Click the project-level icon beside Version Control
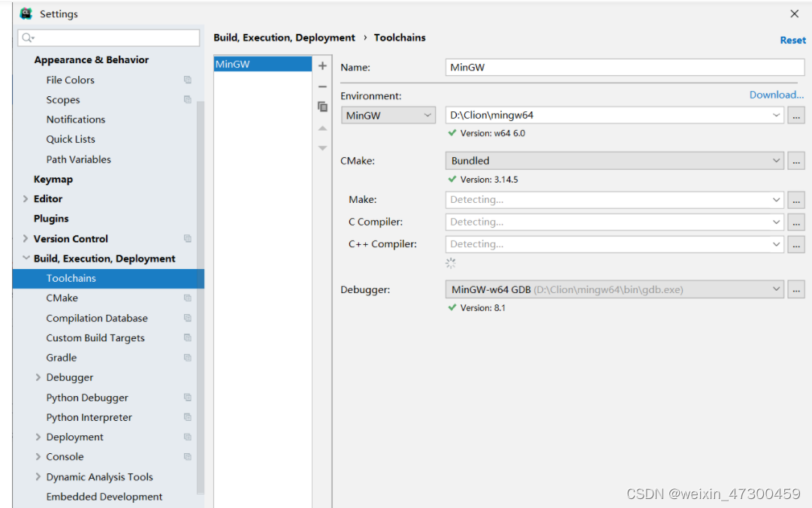 tap(188, 239)
